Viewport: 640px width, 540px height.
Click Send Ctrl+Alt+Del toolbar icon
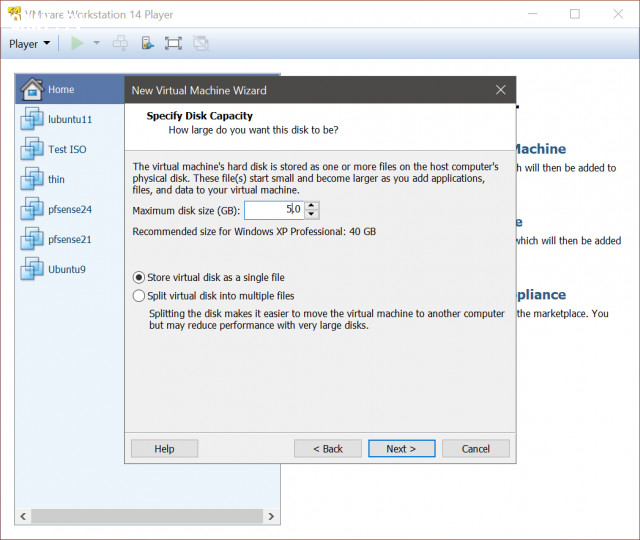120,43
